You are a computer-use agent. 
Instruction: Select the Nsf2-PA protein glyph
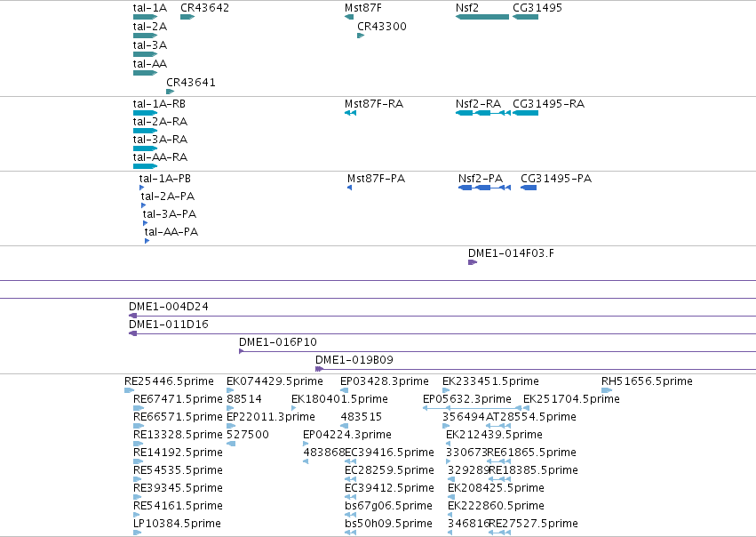point(484,188)
